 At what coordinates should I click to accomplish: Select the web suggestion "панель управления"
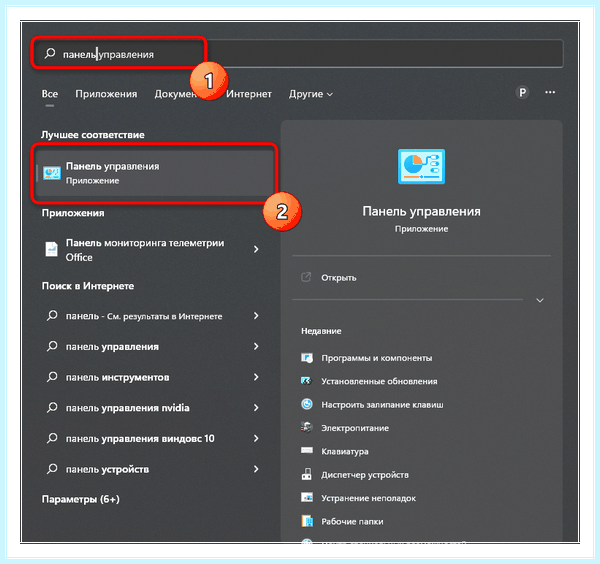pos(152,347)
